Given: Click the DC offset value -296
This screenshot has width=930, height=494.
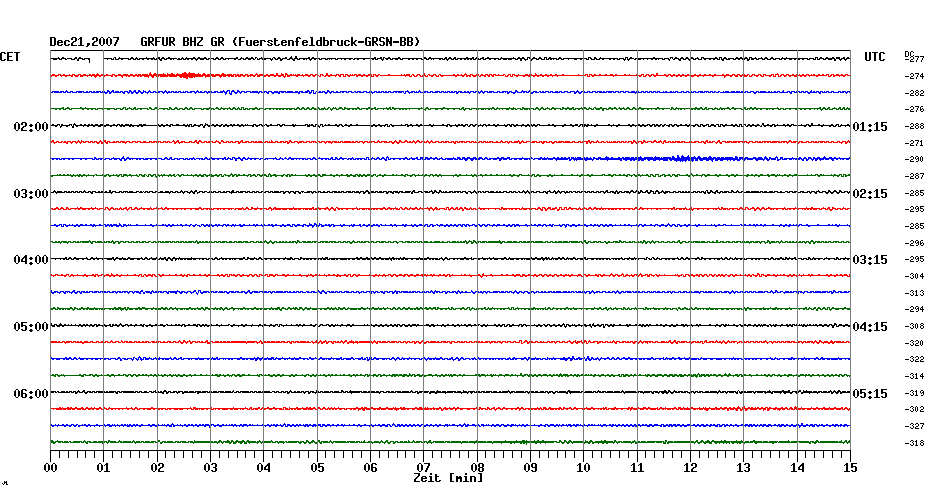Looking at the screenshot, I should [x=915, y=243].
